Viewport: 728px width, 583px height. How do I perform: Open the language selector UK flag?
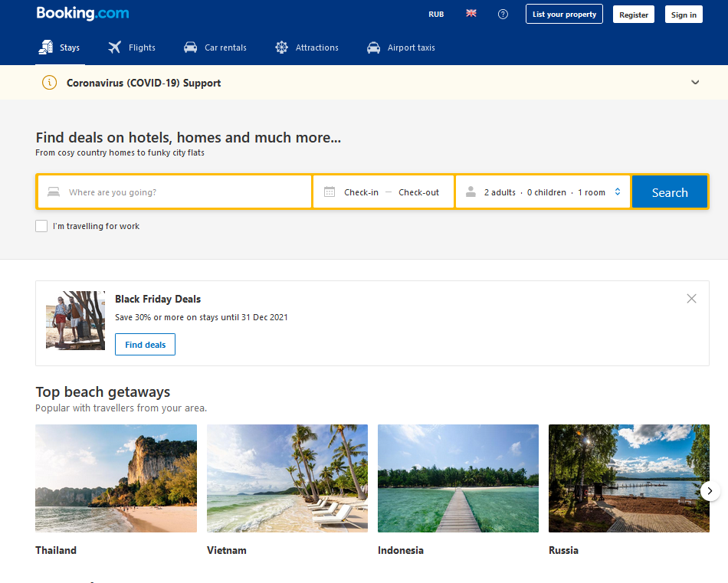[x=471, y=14]
